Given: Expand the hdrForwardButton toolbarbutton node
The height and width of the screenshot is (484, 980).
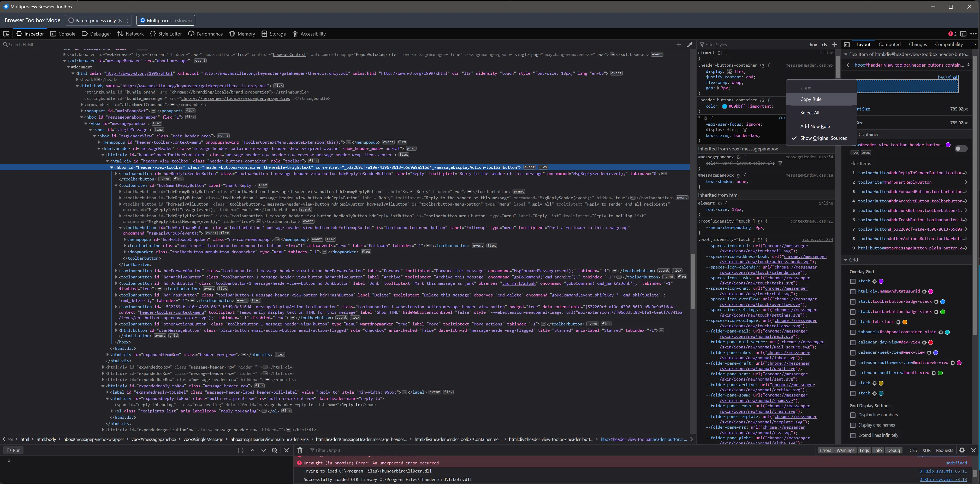Looking at the screenshot, I should 116,271.
